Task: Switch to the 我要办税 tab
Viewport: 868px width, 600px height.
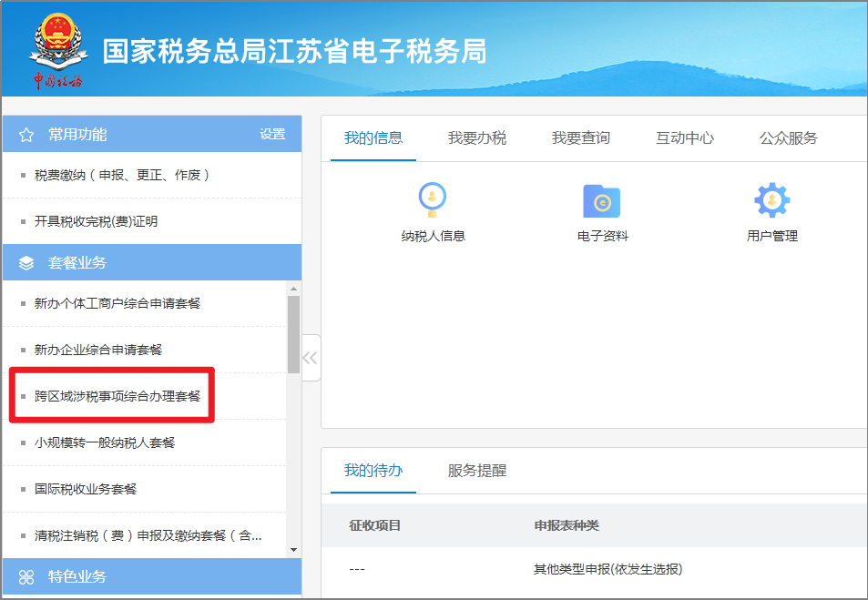Action: (476, 137)
